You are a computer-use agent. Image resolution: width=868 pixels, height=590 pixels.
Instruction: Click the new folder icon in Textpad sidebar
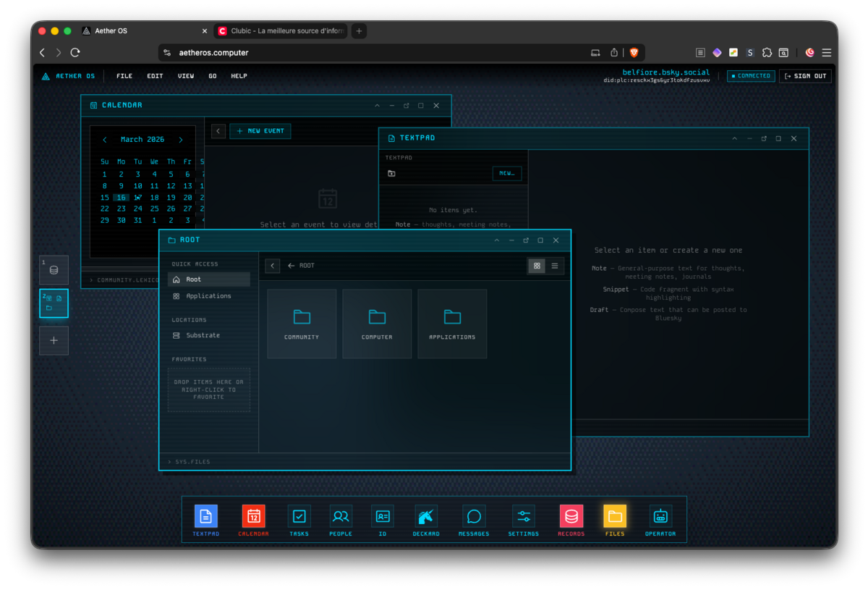[x=391, y=174]
